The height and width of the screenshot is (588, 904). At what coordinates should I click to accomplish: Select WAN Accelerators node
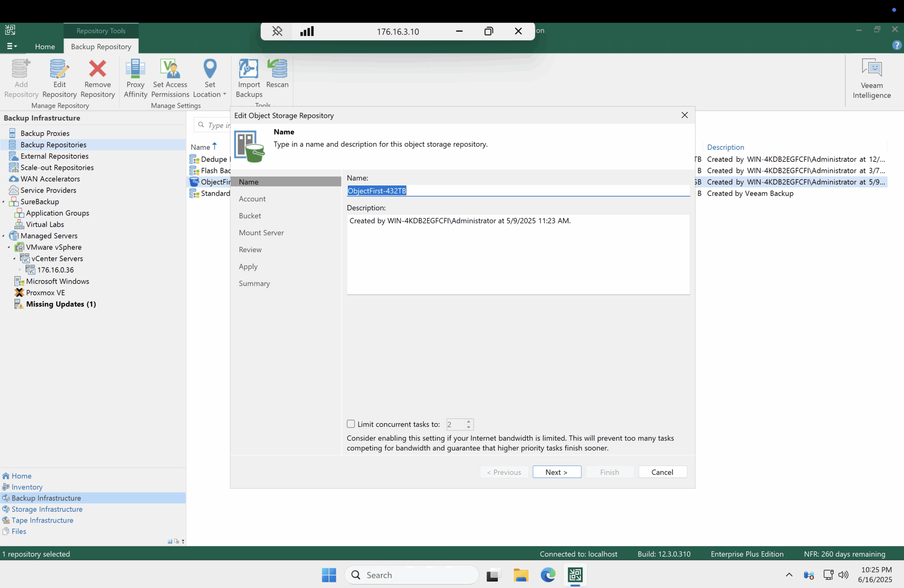(50, 179)
